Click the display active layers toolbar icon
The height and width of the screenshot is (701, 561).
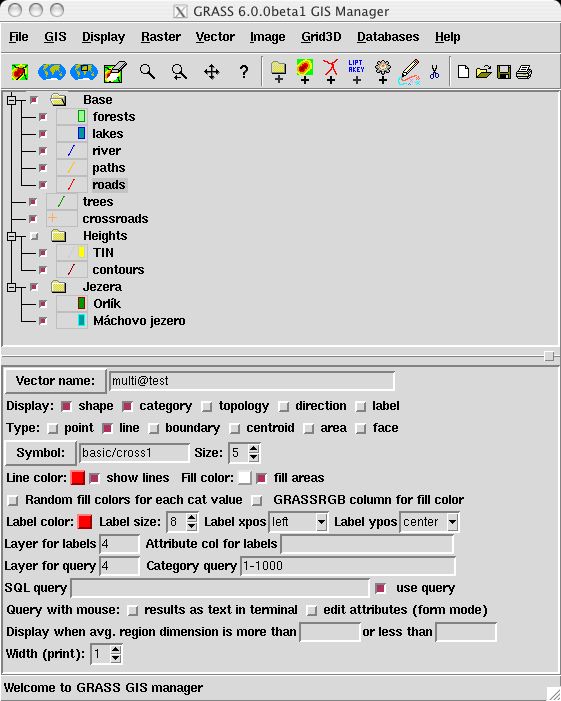click(x=20, y=72)
